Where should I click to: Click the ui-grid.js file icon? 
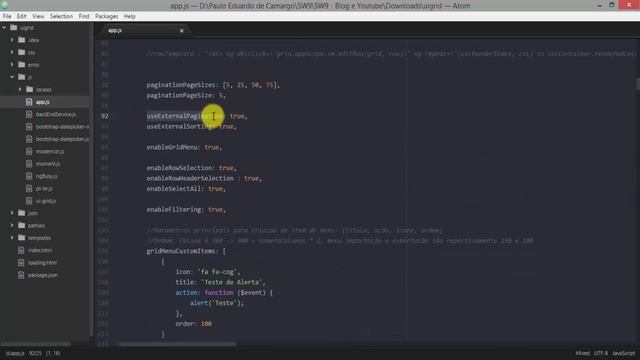click(x=29, y=201)
